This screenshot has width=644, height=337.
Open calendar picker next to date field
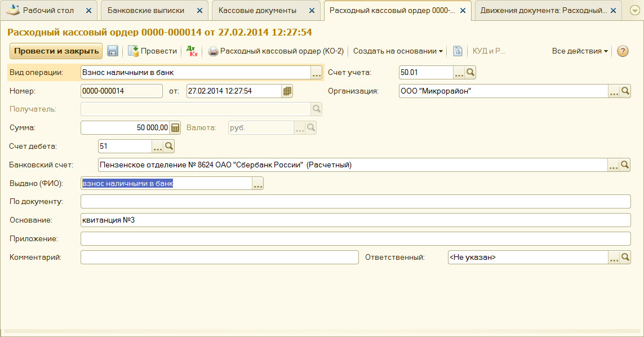click(287, 91)
